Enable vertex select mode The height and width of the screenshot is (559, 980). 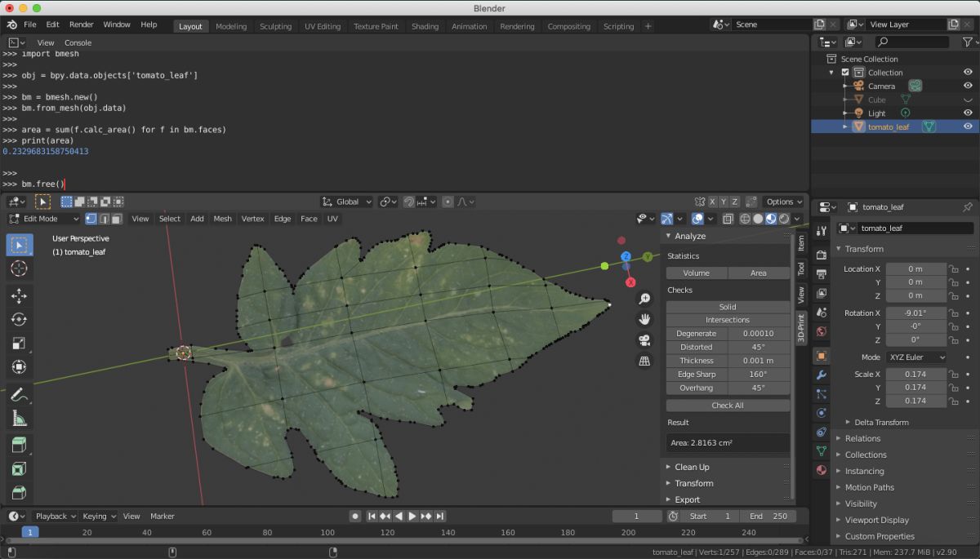[91, 219]
